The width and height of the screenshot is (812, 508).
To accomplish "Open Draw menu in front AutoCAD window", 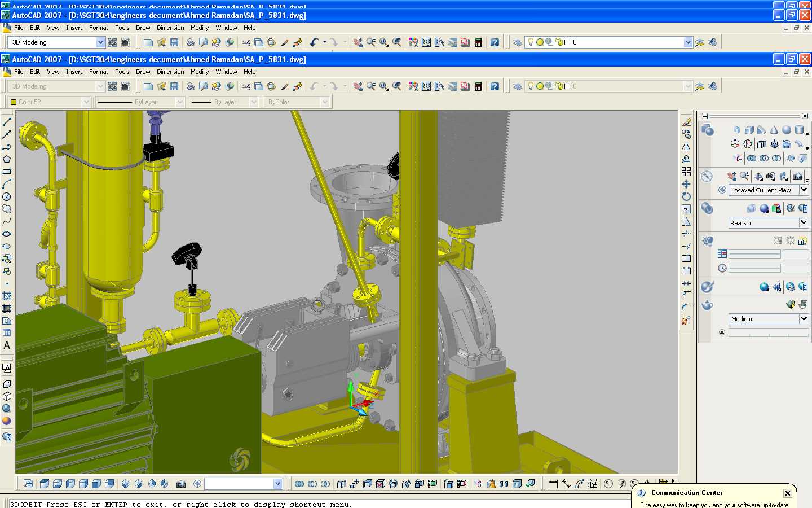I will coord(143,72).
